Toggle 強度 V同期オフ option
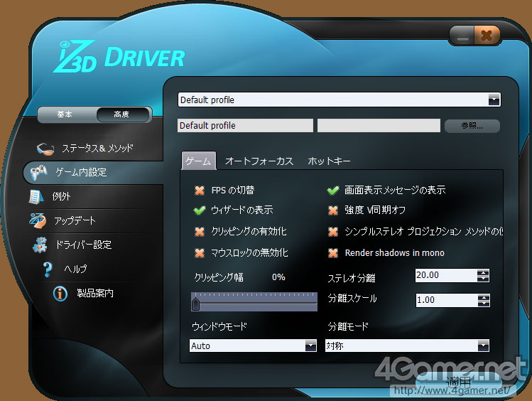Viewport: 532px width, 401px height. [333, 210]
